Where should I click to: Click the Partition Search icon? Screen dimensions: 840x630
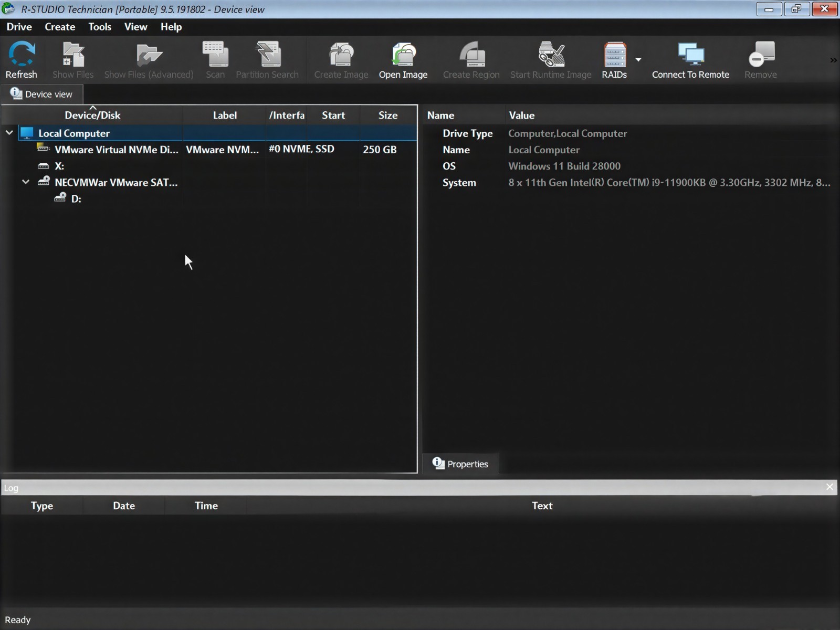click(268, 54)
